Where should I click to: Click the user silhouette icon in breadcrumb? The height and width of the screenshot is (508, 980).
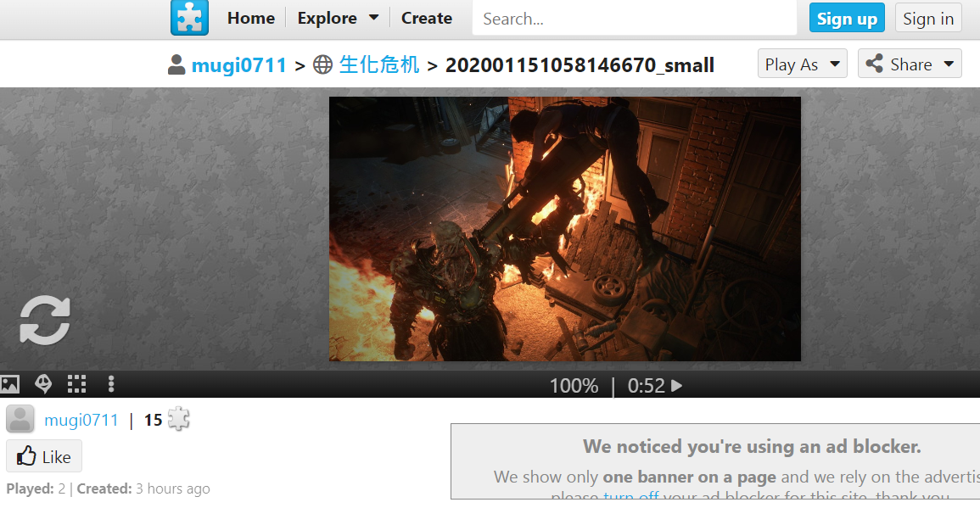(x=176, y=65)
